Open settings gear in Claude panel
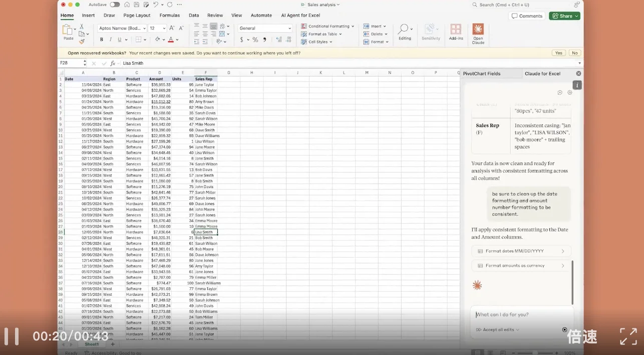The image size is (644, 355). pos(569,93)
